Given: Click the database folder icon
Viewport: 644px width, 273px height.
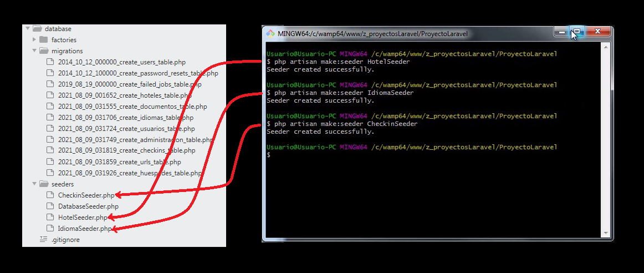Looking at the screenshot, I should tap(37, 29).
